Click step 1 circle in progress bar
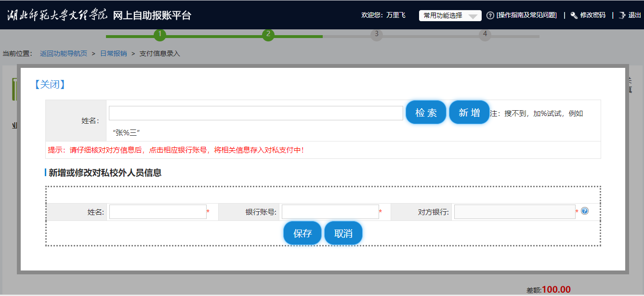Image resolution: width=644 pixels, height=296 pixels. coord(160,35)
